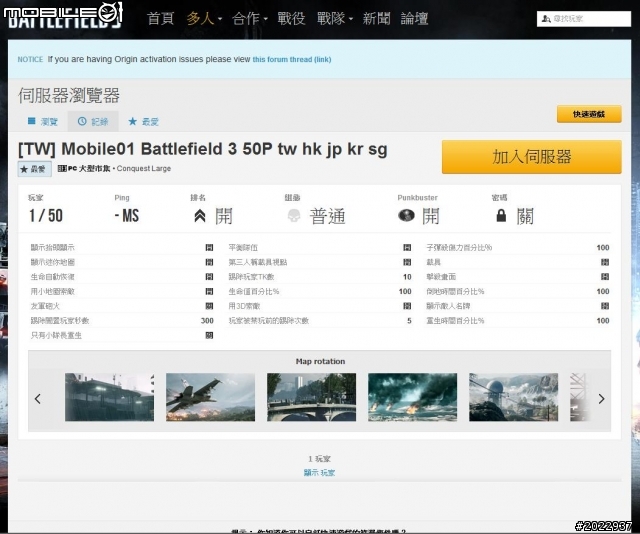Select the 生命值百分比% value 100
The image size is (640, 534).
pos(405,291)
